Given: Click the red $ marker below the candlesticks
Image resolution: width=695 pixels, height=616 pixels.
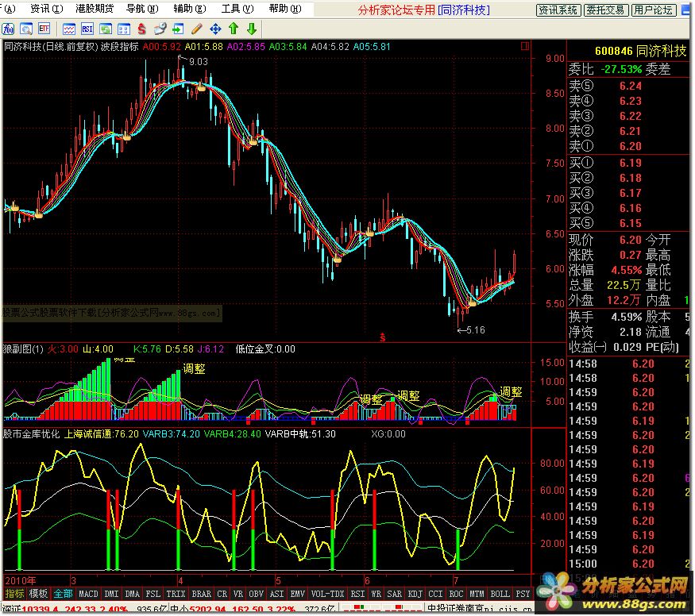Looking at the screenshot, I should tap(383, 337).
